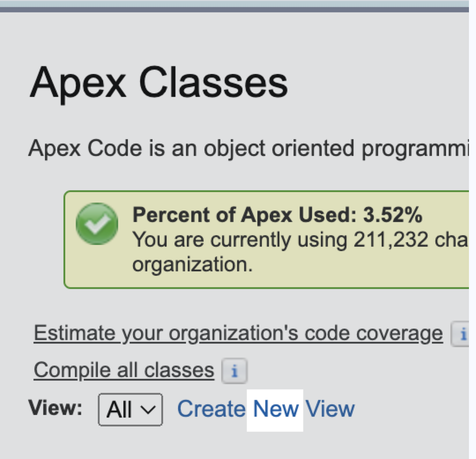
Task: Click the line starting You are currently using
Action: (300, 240)
